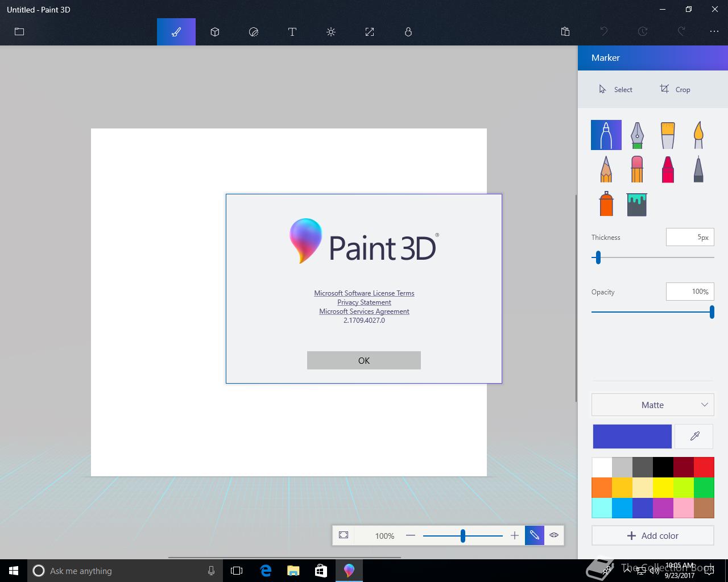Pick the purple color swatch
The height and width of the screenshot is (582, 728).
663,508
